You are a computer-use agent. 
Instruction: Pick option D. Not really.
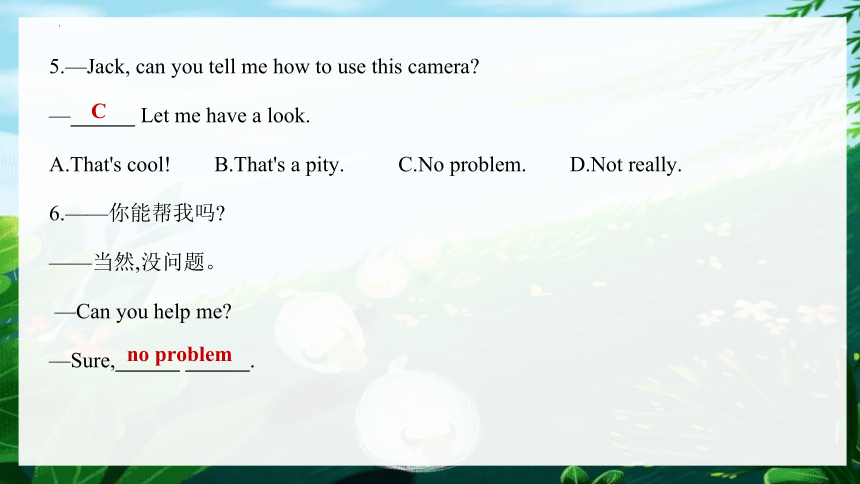(x=626, y=165)
